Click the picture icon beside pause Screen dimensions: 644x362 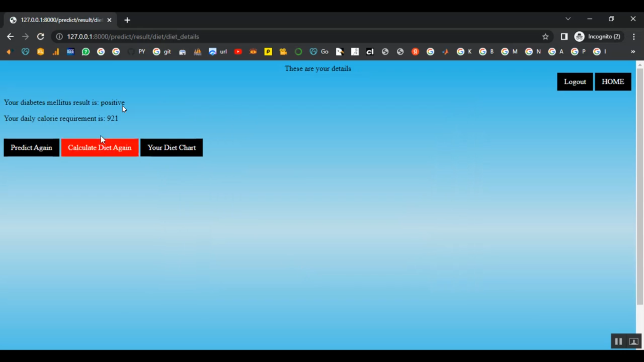(634, 341)
